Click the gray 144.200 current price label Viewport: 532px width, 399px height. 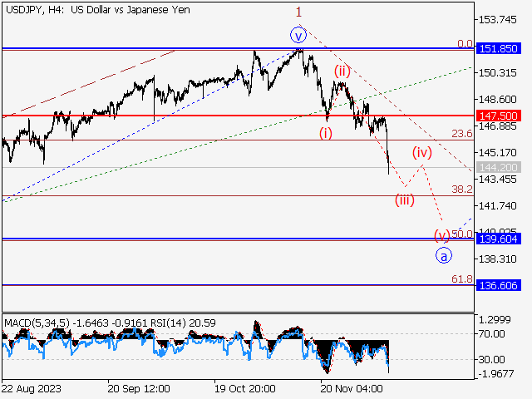tap(498, 167)
